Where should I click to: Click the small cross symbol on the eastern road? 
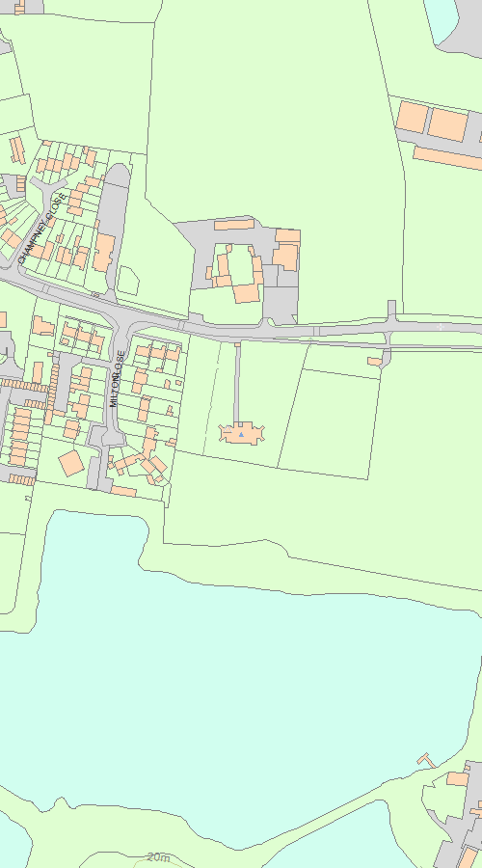pyautogui.click(x=441, y=327)
